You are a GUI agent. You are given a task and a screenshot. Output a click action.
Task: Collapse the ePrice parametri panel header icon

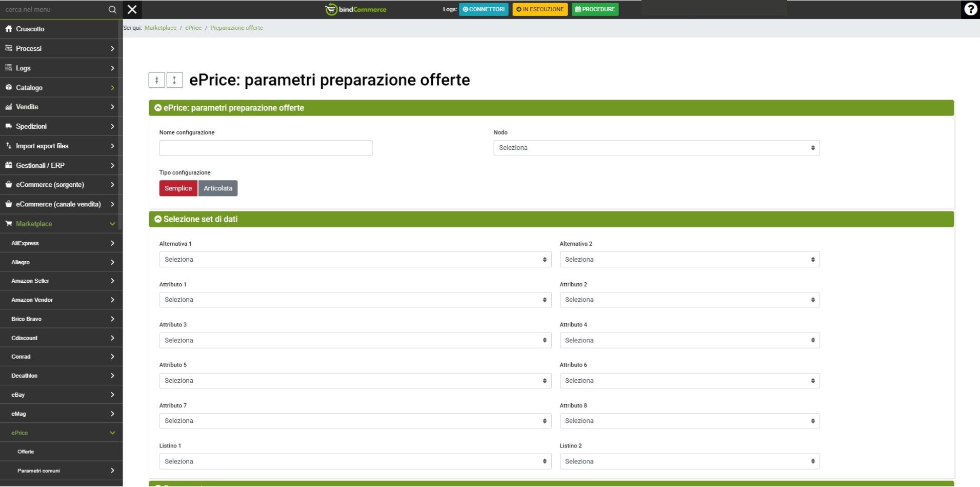(x=158, y=108)
